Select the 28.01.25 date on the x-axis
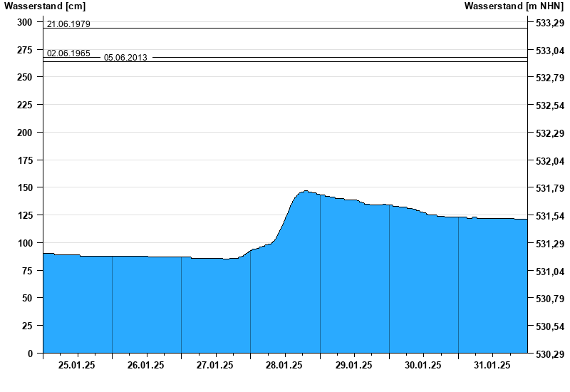This screenshot has height=392, width=570. (284, 366)
